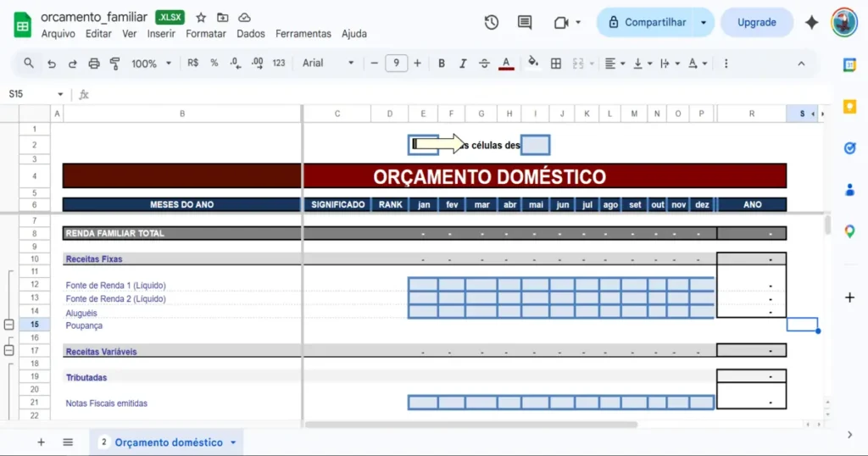Screen dimensions: 868x456
Task: Open version history clock icon
Action: [492, 23]
